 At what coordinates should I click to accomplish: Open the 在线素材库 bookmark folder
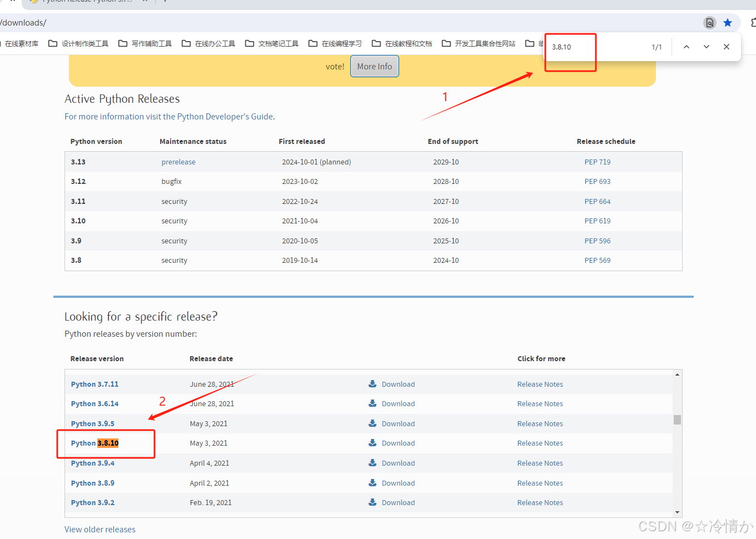[x=19, y=43]
